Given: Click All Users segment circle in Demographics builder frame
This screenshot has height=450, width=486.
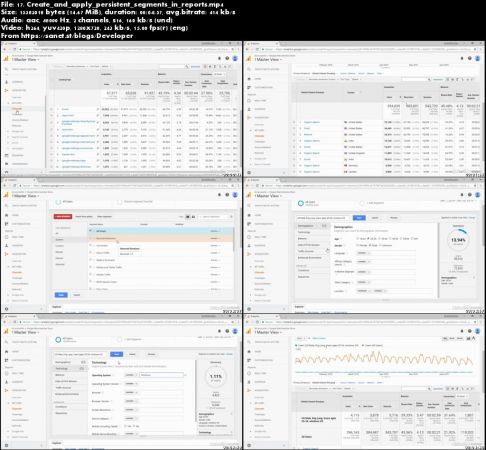Looking at the screenshot, I should tap(301, 203).
